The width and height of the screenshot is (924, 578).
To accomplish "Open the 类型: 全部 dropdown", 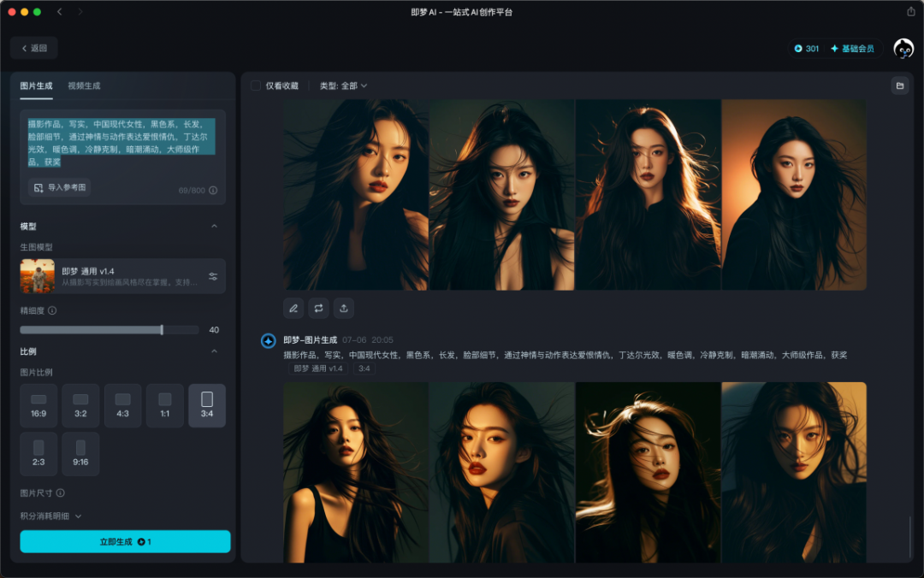I will point(344,86).
